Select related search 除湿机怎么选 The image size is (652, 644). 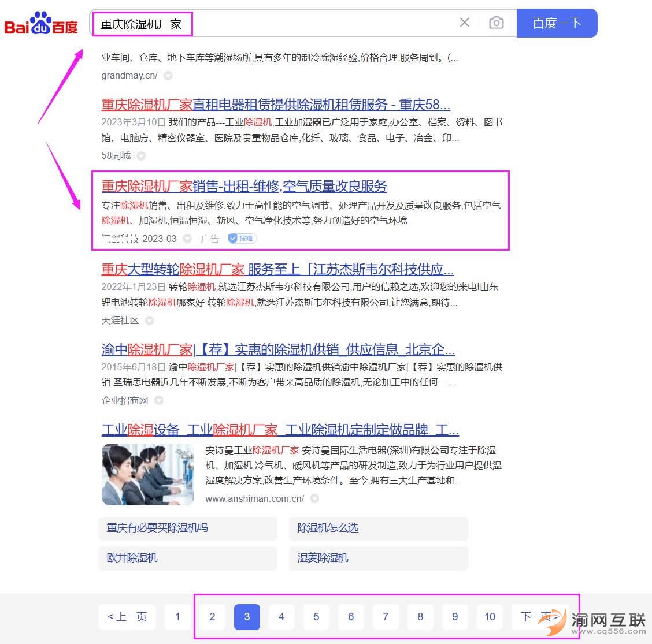pyautogui.click(x=328, y=528)
